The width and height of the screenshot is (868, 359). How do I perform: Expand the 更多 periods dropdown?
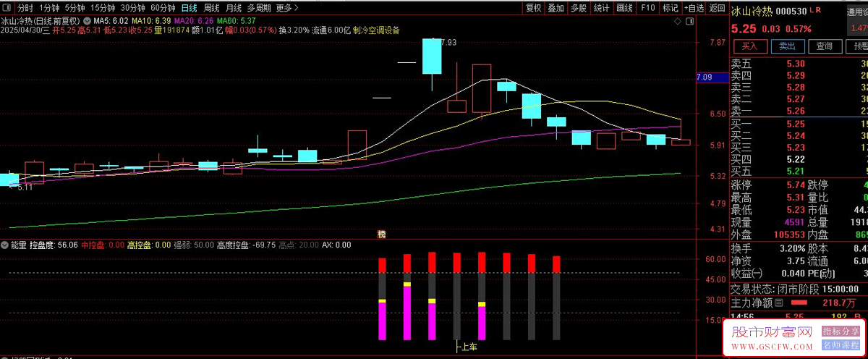(x=287, y=8)
